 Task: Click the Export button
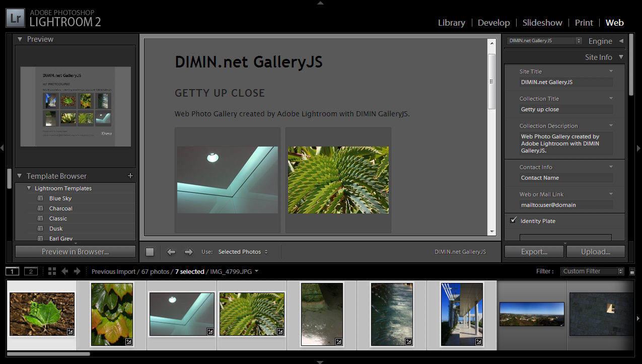coord(534,252)
